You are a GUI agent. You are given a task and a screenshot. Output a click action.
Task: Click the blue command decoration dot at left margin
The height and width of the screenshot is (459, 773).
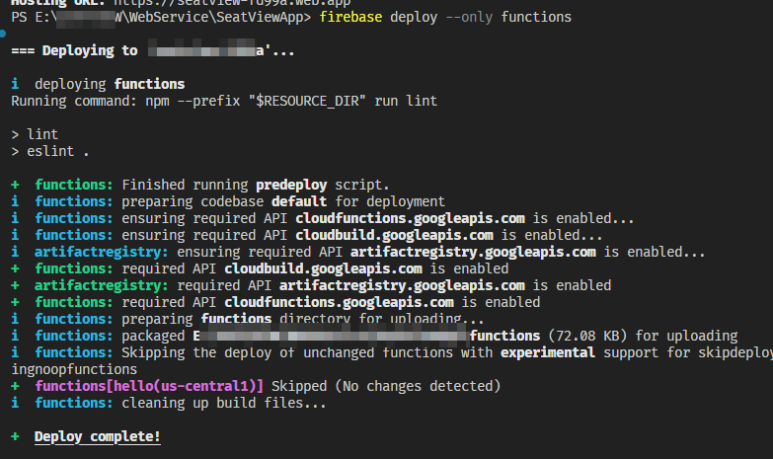(x=2, y=34)
